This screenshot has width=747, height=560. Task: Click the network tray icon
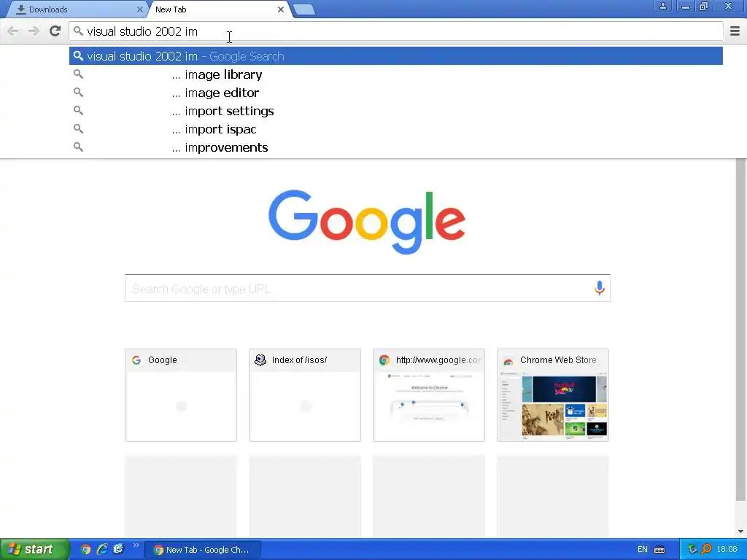pos(692,550)
